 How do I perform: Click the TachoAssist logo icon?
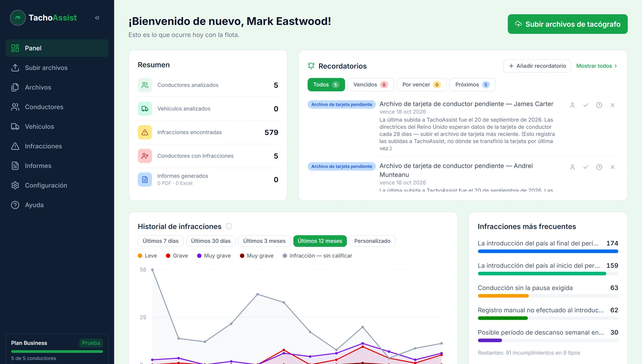(x=18, y=18)
